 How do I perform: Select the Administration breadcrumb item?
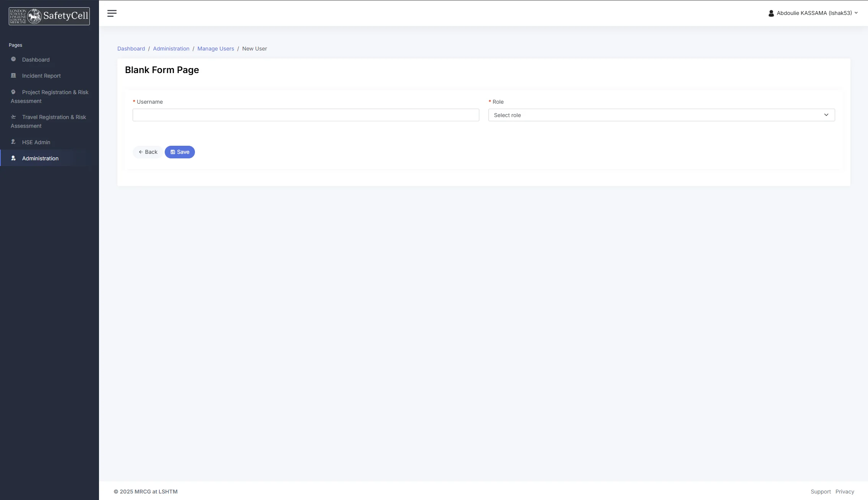pyautogui.click(x=171, y=49)
